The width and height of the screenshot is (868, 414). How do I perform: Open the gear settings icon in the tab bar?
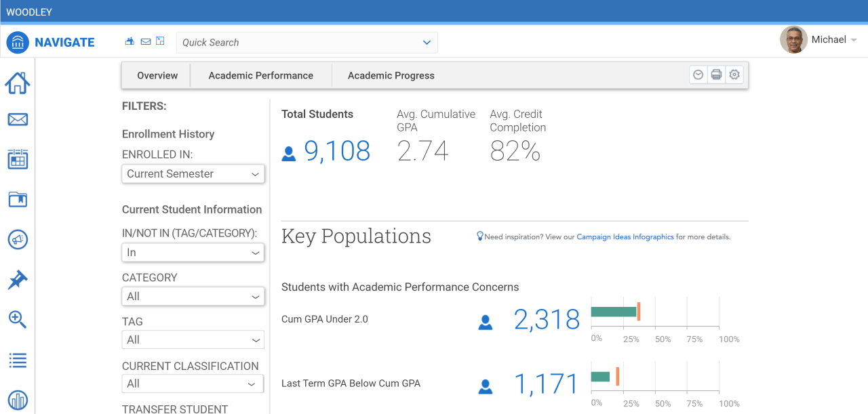(734, 75)
